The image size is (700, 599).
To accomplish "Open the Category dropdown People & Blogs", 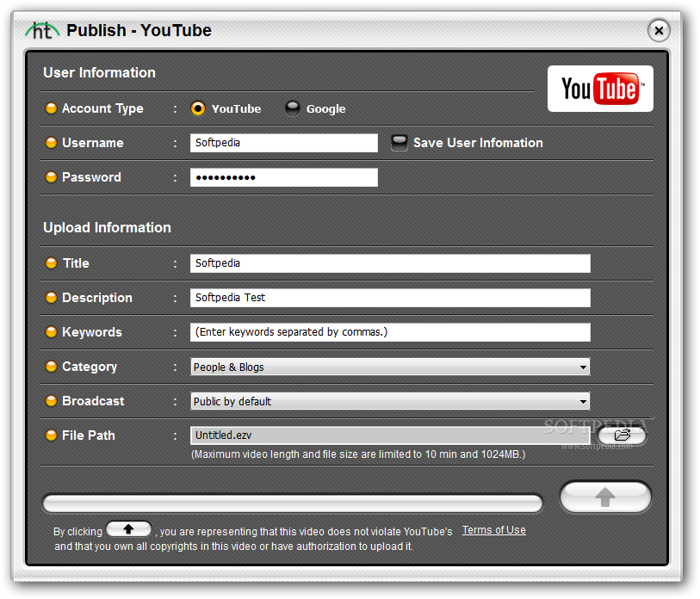I will 390,367.
